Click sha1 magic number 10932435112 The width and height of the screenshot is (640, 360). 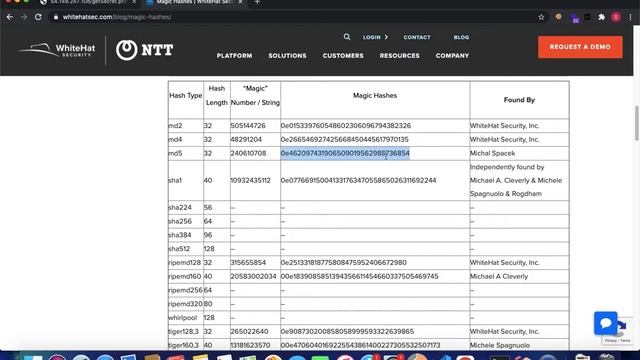pyautogui.click(x=251, y=180)
